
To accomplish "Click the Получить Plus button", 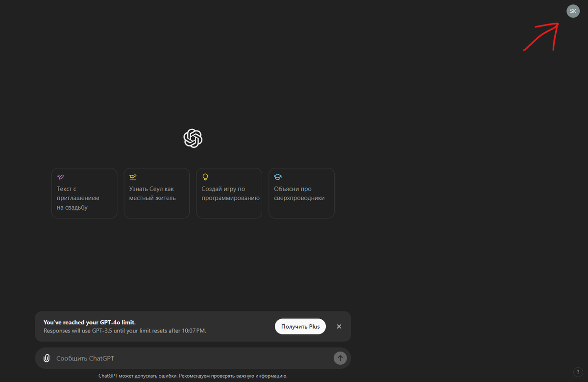I will [300, 327].
